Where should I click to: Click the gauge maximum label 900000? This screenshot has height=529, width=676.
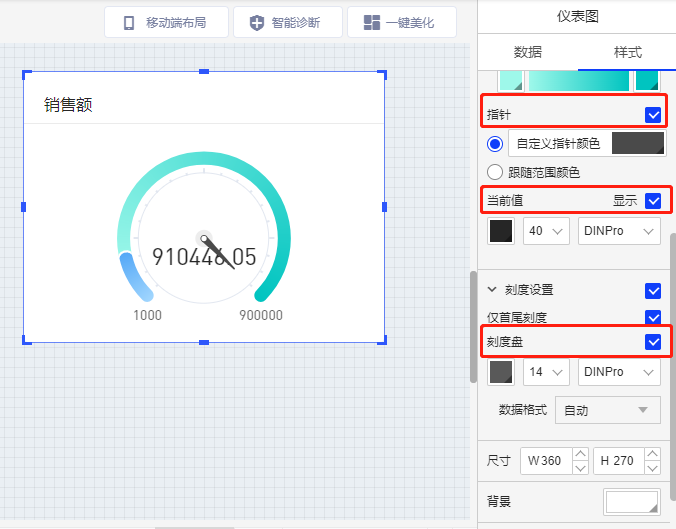point(261,315)
